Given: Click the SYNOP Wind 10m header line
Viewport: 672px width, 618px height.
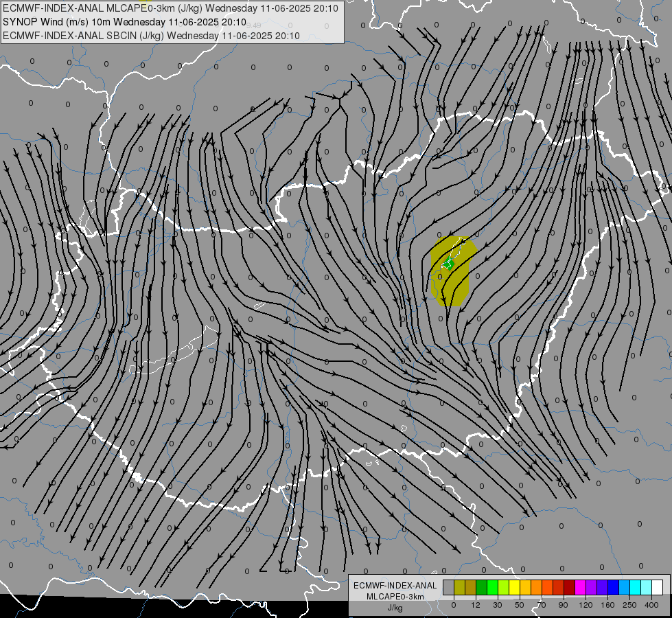Looking at the screenshot, I should (124, 22).
